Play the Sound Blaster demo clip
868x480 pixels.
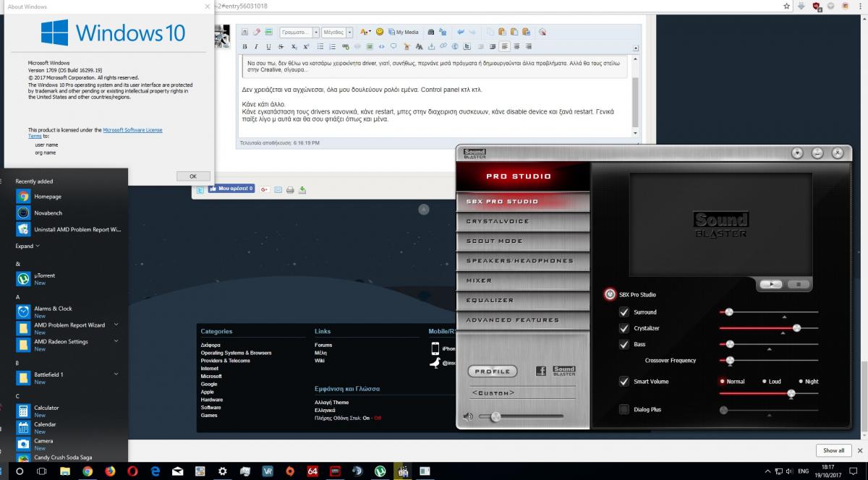771,284
